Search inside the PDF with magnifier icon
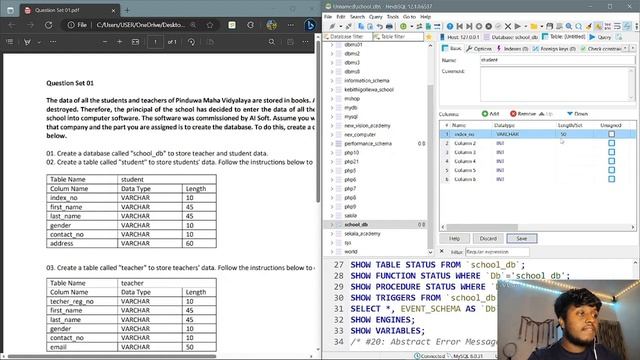The image size is (640, 360). coord(271,42)
